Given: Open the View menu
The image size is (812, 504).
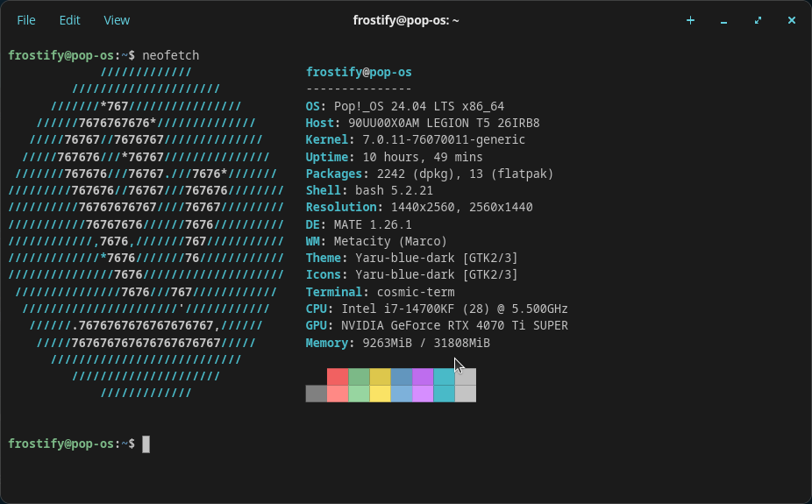Looking at the screenshot, I should point(117,20).
